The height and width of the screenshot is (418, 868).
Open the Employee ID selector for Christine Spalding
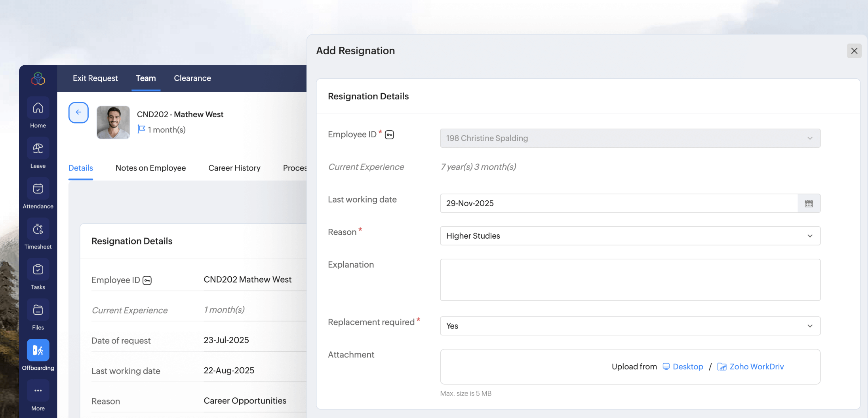(x=630, y=138)
